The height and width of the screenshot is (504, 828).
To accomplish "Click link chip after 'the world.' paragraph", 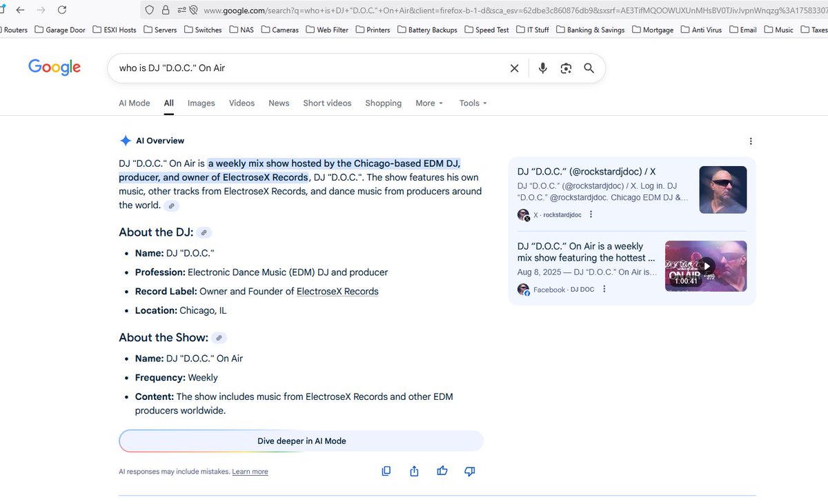I will (172, 205).
